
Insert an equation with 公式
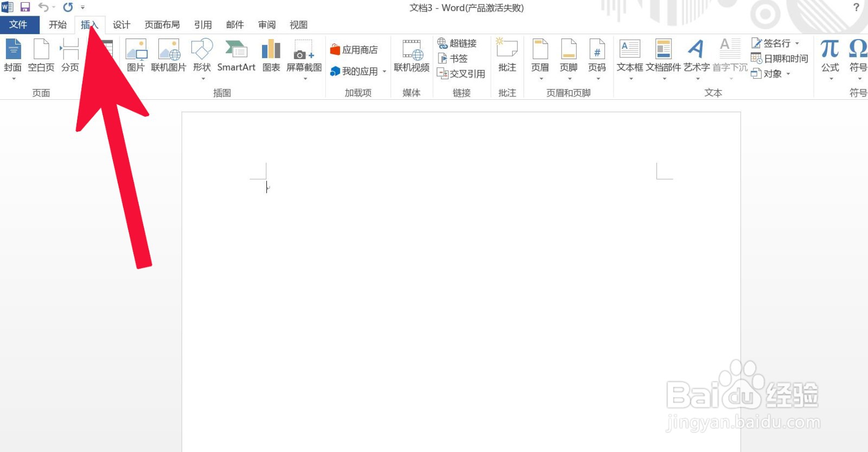(x=830, y=55)
